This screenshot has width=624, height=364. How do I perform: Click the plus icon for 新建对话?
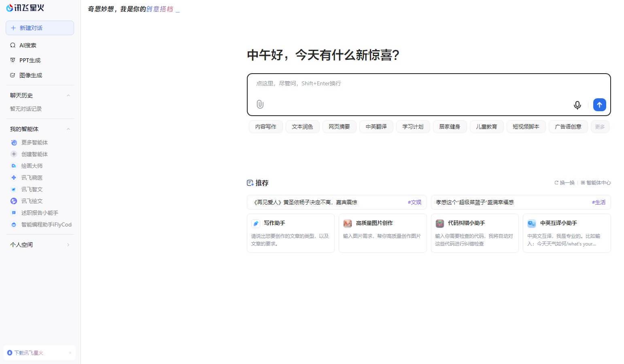[13, 28]
